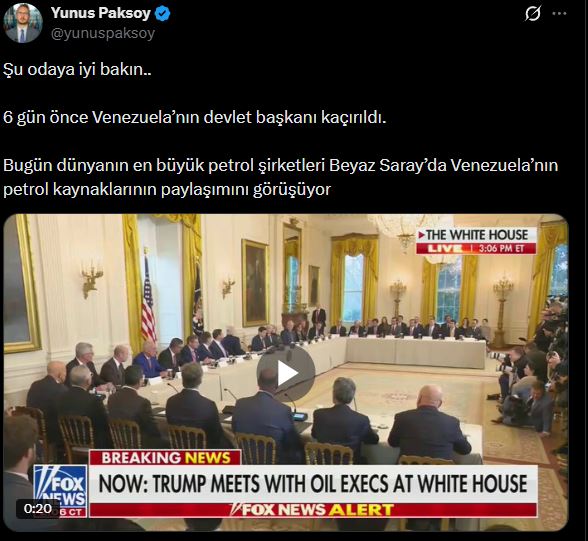Screen dimensions: 588x541
Task: Click the Fox News Alert red ticker
Action: [x=314, y=510]
